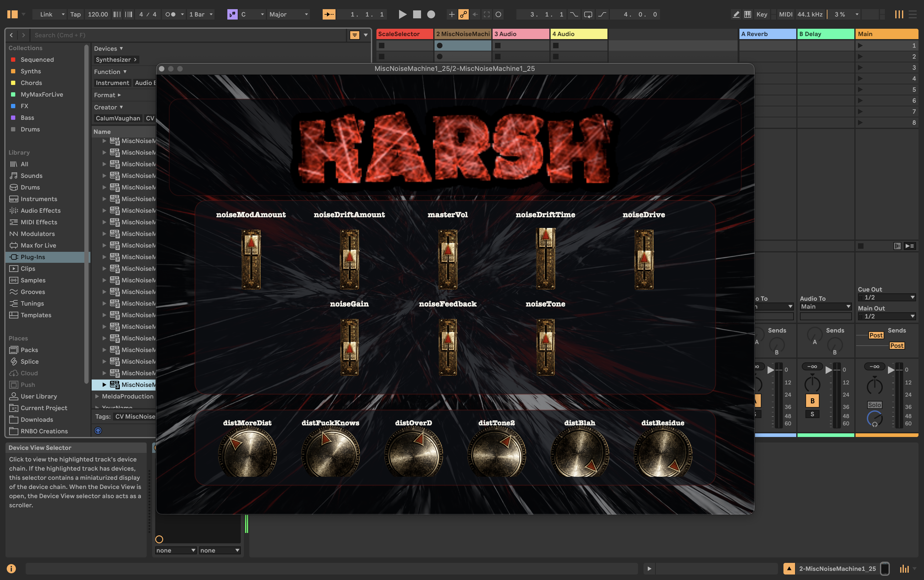Open Samples in the Library
The image size is (924, 580).
tap(33, 281)
